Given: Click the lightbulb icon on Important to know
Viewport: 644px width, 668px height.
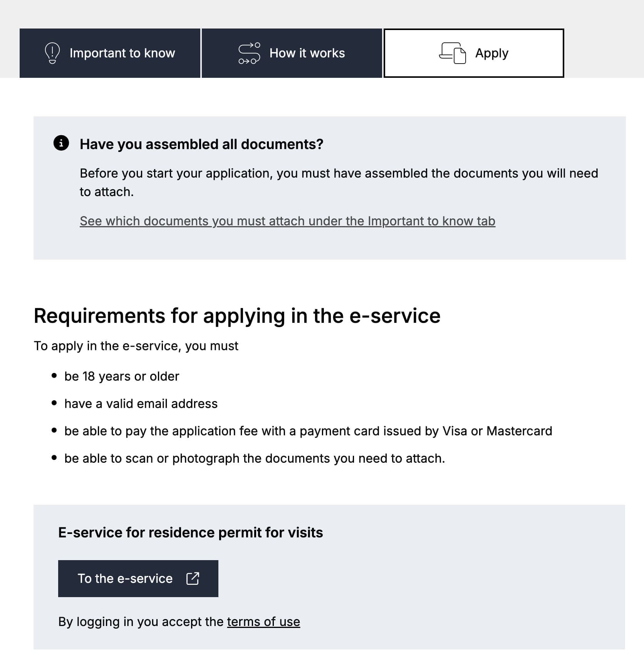Looking at the screenshot, I should pos(52,53).
